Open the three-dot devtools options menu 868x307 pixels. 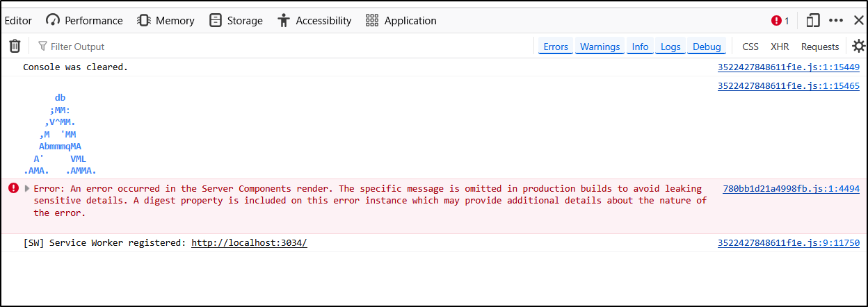836,21
